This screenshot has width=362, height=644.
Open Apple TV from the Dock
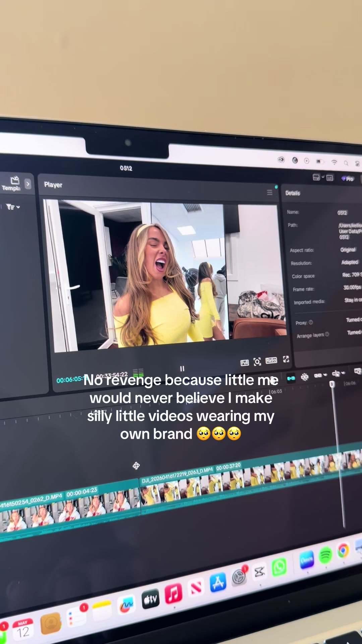(x=150, y=599)
